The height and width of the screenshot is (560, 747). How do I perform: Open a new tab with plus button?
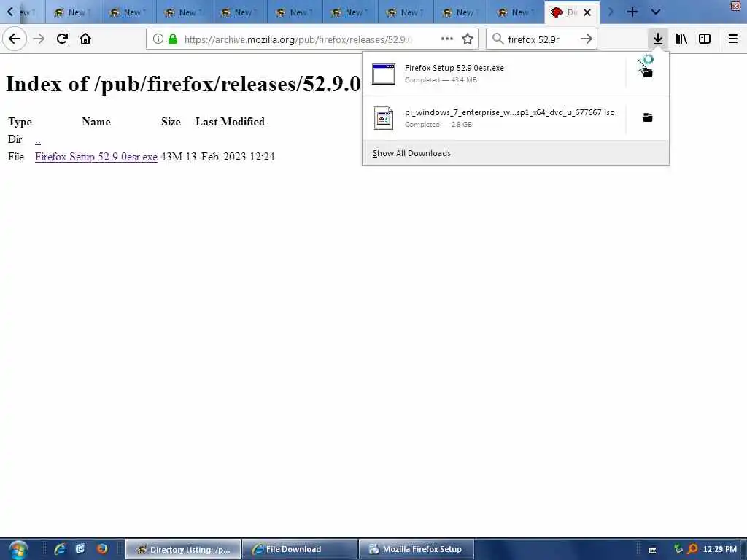632,12
